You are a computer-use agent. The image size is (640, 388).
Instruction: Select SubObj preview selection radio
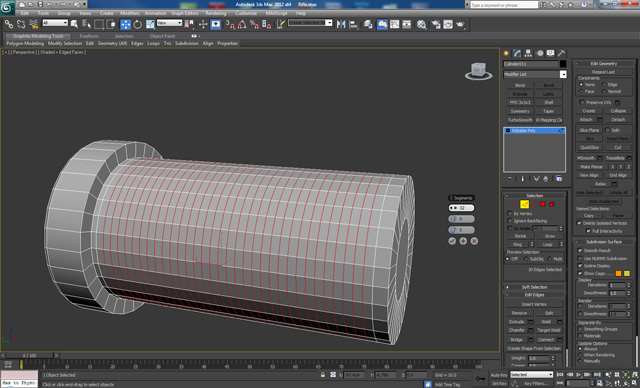(x=525, y=259)
